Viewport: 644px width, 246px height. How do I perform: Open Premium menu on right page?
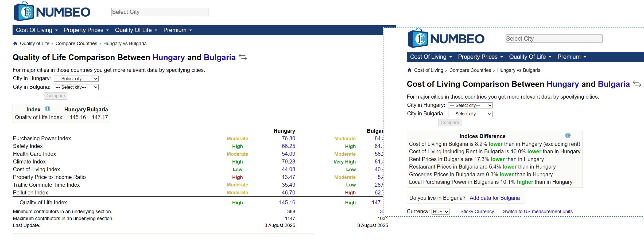click(x=572, y=57)
